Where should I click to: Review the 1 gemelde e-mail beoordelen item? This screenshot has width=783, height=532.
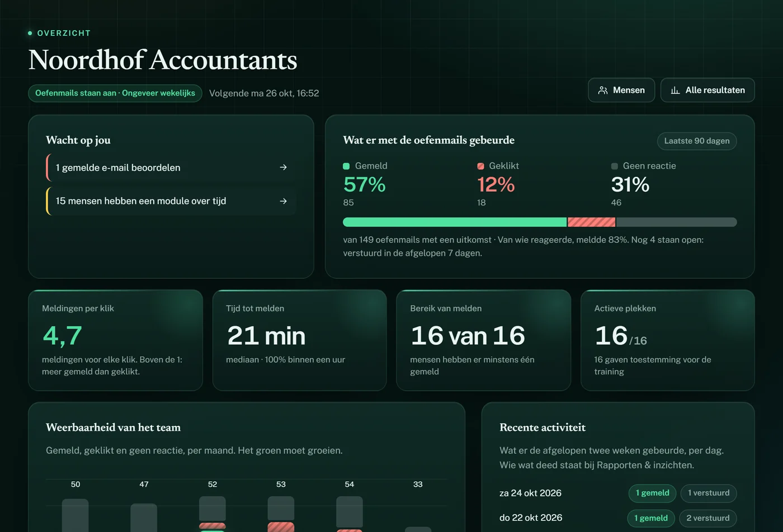[171, 168]
